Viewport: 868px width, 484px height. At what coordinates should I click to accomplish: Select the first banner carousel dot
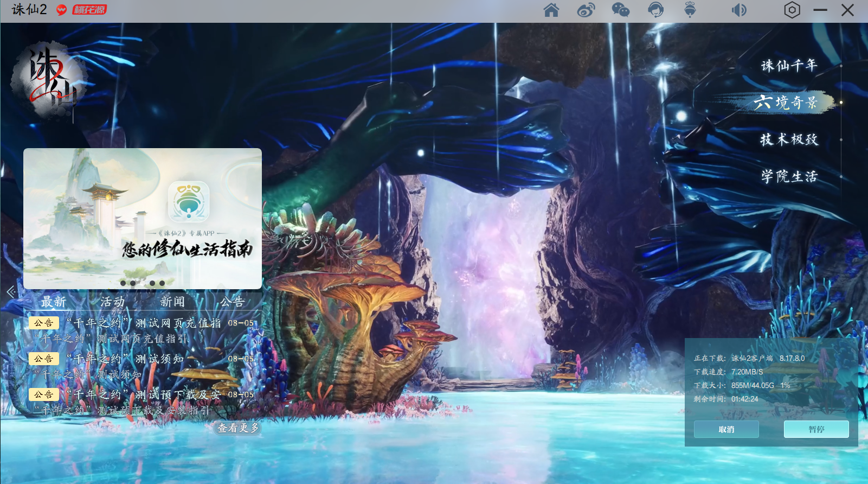click(123, 283)
